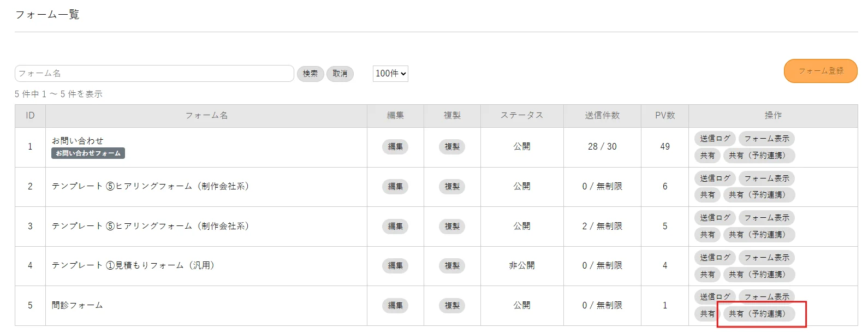This screenshot has height=333, width=868.
Task: Click 共有 button for form ID 4
Action: pos(707,275)
